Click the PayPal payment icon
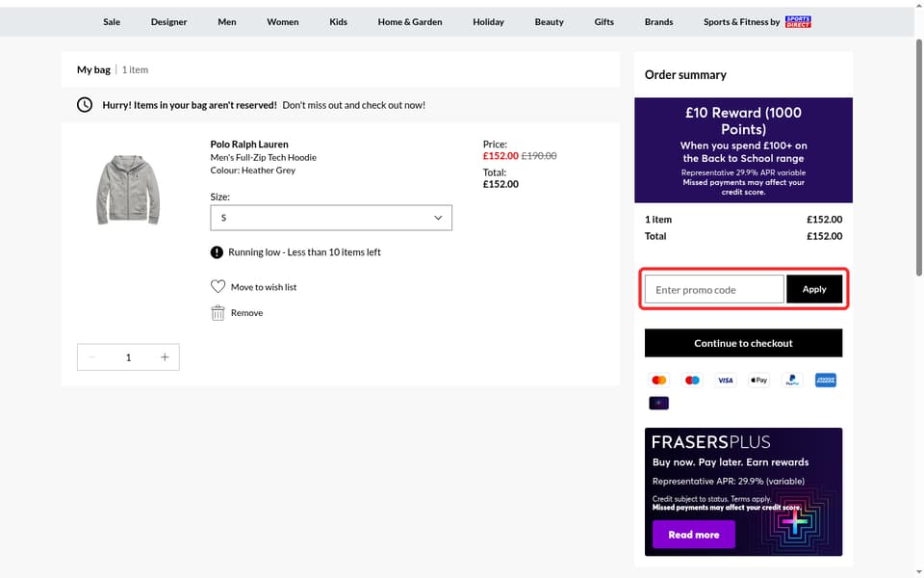 click(x=792, y=380)
